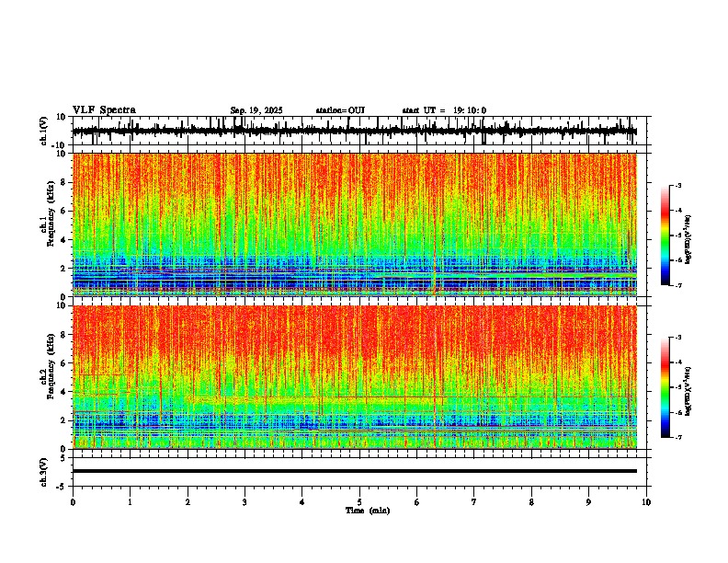Click the "-3" tick on ch.1 colorbar
The image size is (728, 563).
[x=678, y=185]
